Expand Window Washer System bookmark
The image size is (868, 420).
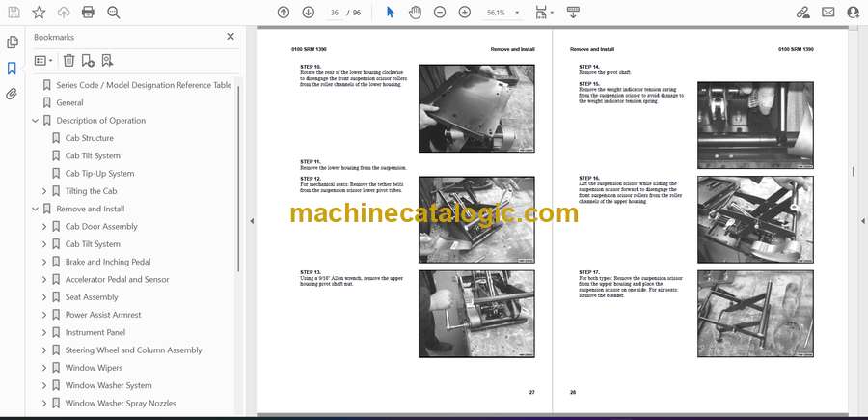(44, 385)
